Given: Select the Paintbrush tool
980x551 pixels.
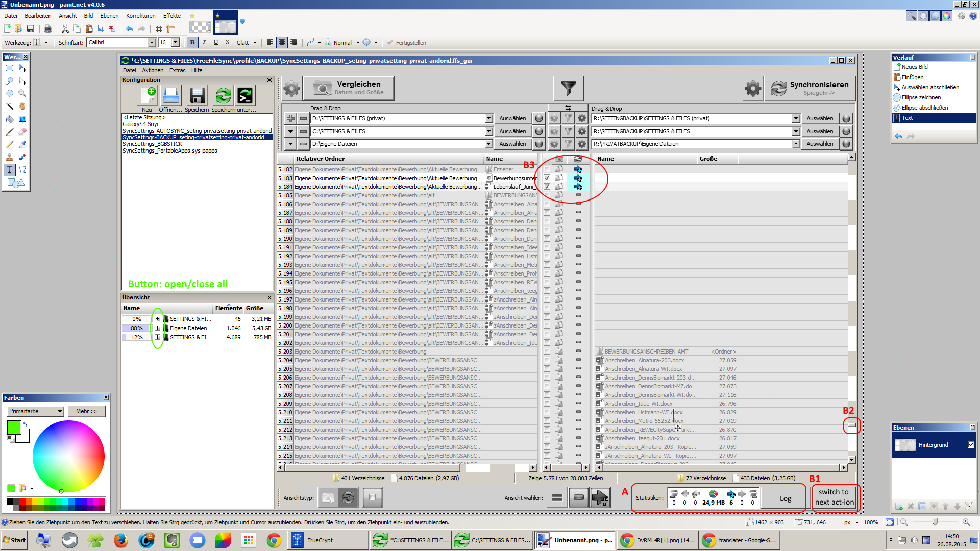Looking at the screenshot, I should pos(10,132).
